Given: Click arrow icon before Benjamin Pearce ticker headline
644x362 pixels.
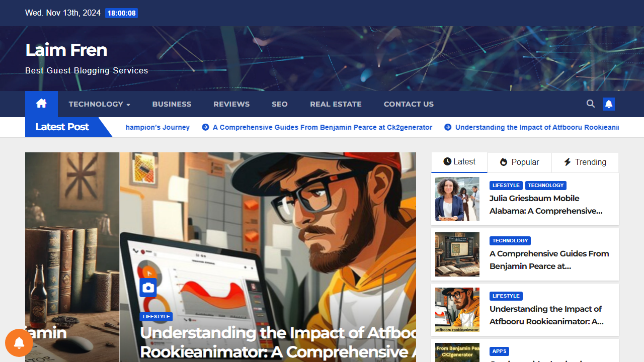Looking at the screenshot, I should click(x=205, y=127).
